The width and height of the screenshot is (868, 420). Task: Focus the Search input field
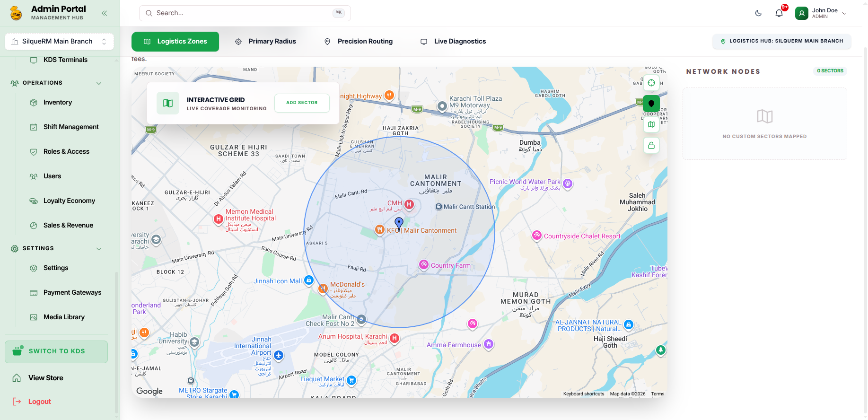tap(245, 13)
